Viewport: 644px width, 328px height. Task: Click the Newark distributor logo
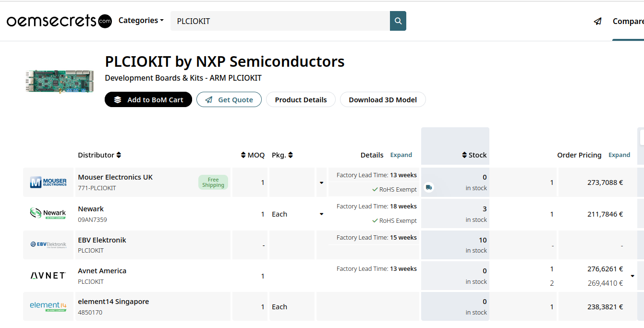48,213
